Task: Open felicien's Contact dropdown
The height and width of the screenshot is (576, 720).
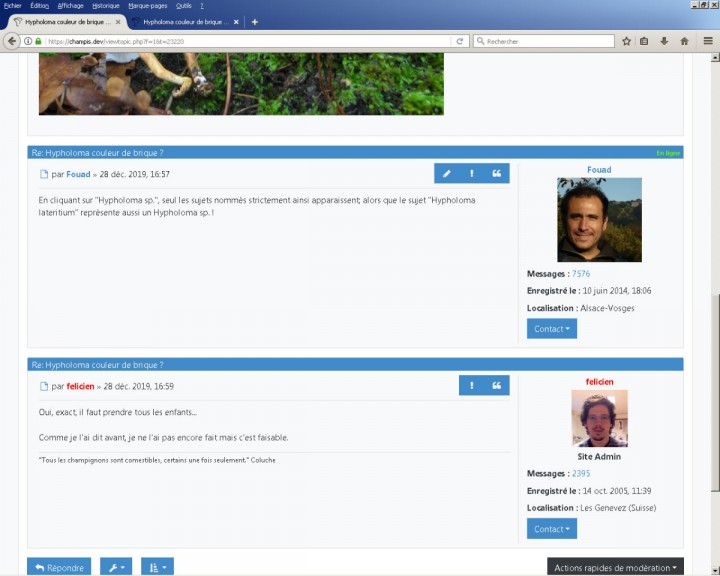Action: point(552,529)
